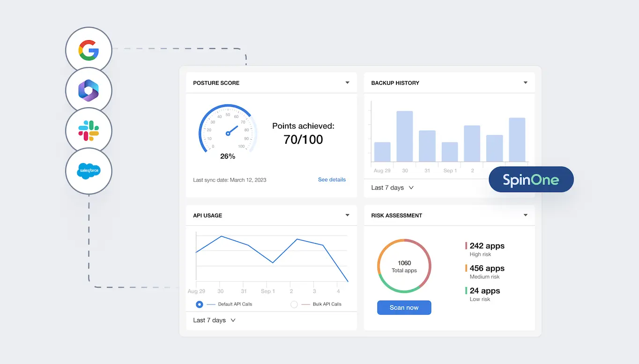Open the See details link
639x364 pixels.
332,179
